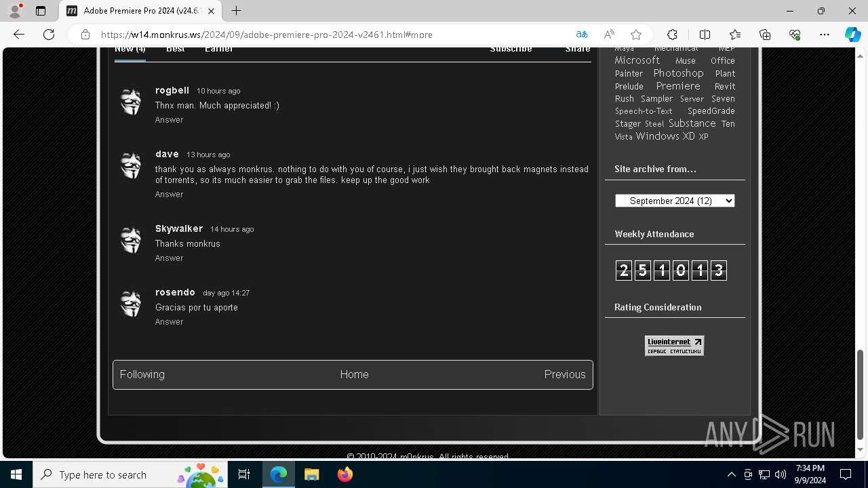Open the taskbar clock and date

(810, 474)
